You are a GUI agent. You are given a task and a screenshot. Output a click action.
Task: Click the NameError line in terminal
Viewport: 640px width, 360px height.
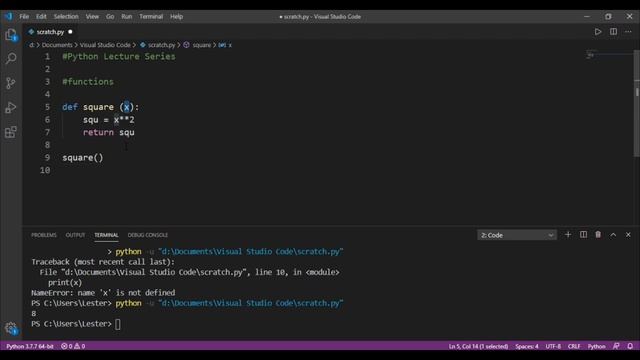[103, 293]
